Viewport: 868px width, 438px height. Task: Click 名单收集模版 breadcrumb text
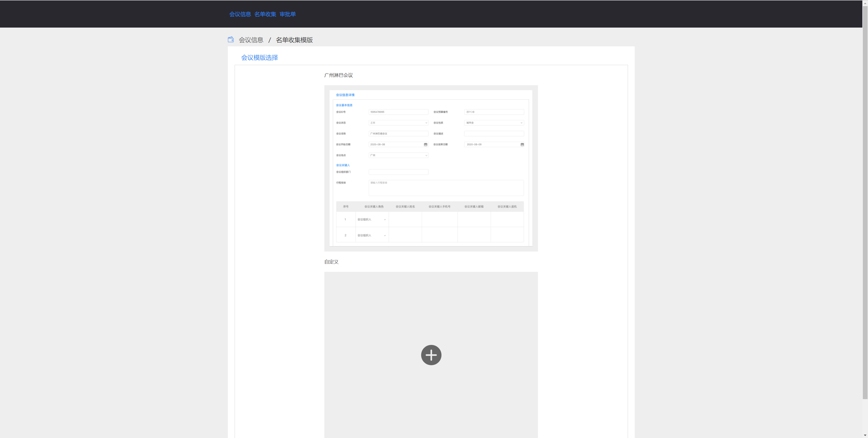pos(294,40)
